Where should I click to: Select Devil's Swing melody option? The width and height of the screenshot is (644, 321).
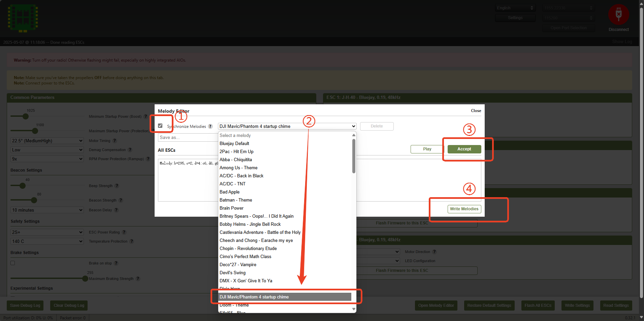pos(285,273)
